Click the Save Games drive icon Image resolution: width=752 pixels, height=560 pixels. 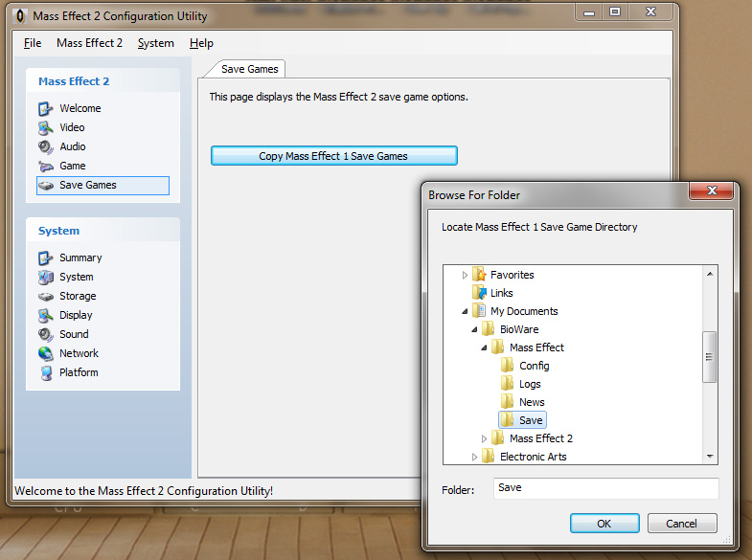pyautogui.click(x=46, y=186)
